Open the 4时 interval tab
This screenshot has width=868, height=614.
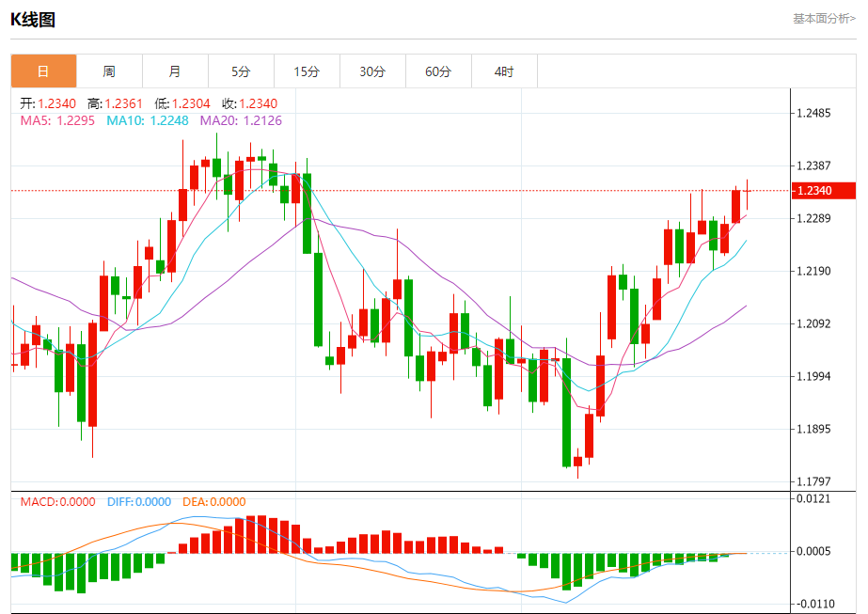click(x=504, y=71)
